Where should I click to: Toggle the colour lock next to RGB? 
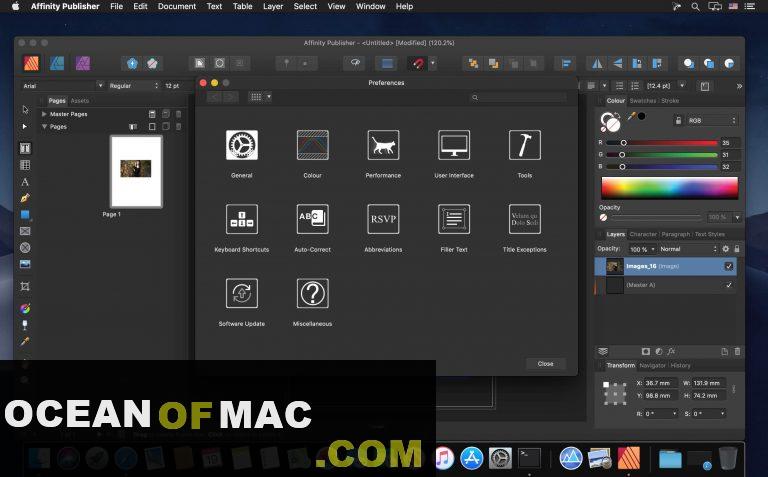click(678, 120)
